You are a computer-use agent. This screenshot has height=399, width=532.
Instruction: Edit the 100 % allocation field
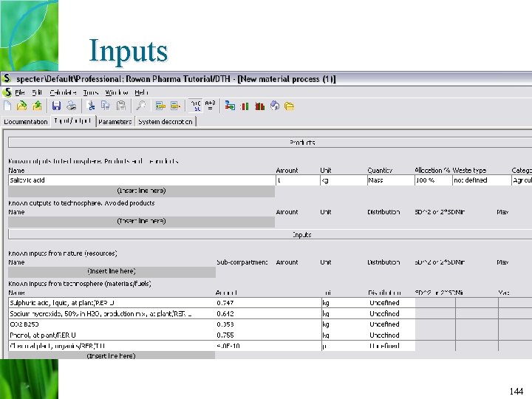[433, 180]
